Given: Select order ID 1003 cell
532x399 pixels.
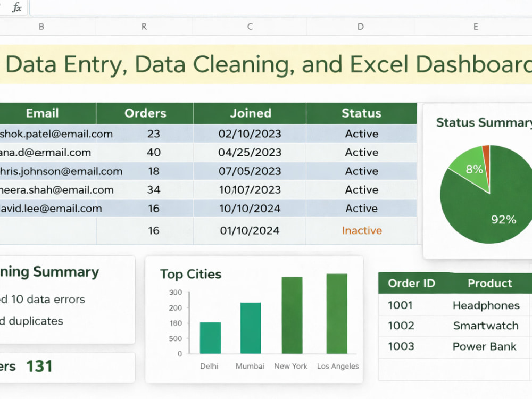Looking at the screenshot, I should pyautogui.click(x=401, y=346).
